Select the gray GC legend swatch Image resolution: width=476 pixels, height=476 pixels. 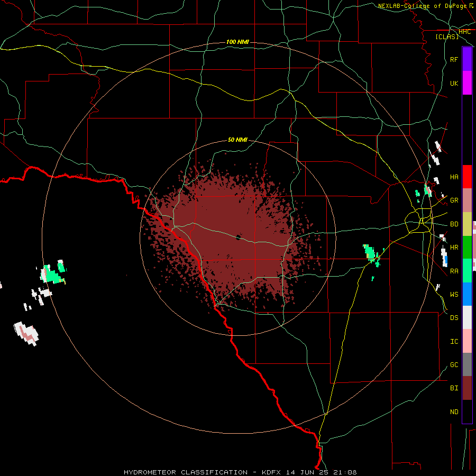[x=467, y=364]
